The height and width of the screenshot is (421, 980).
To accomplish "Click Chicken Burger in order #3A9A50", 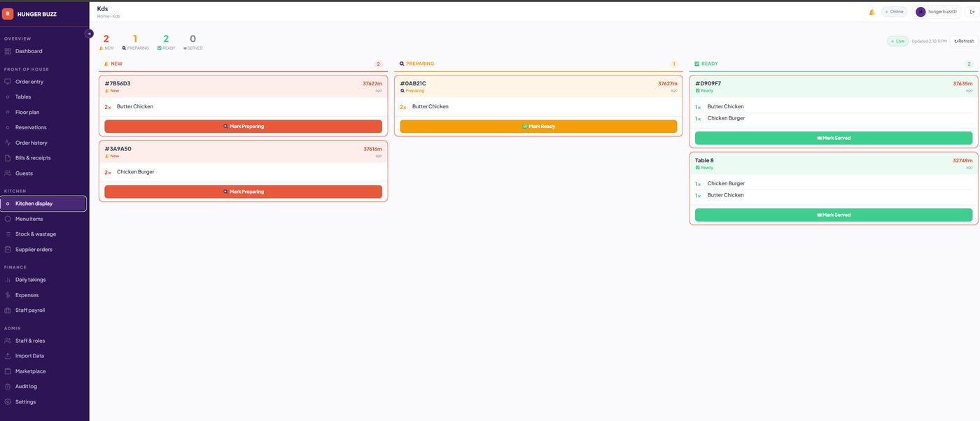I will 136,172.
